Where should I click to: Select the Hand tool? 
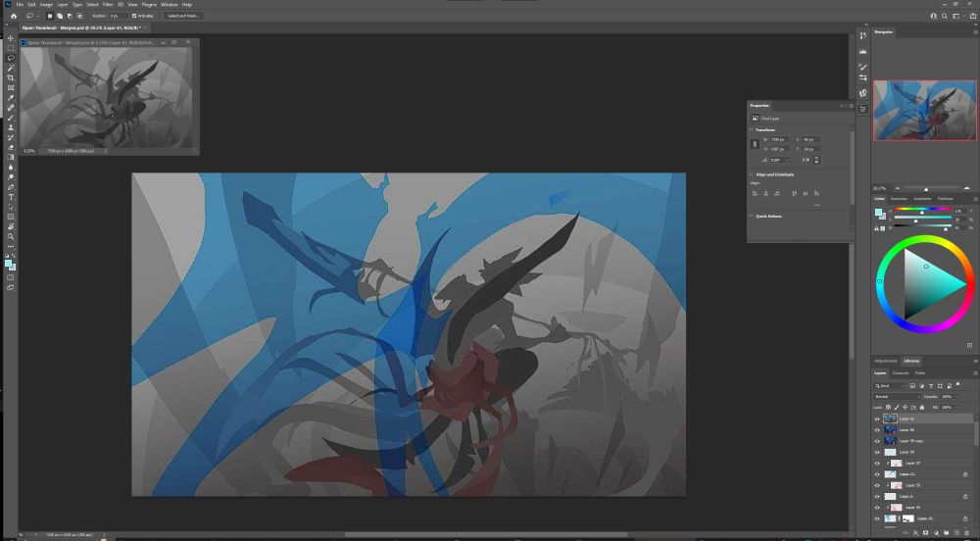coord(11,226)
